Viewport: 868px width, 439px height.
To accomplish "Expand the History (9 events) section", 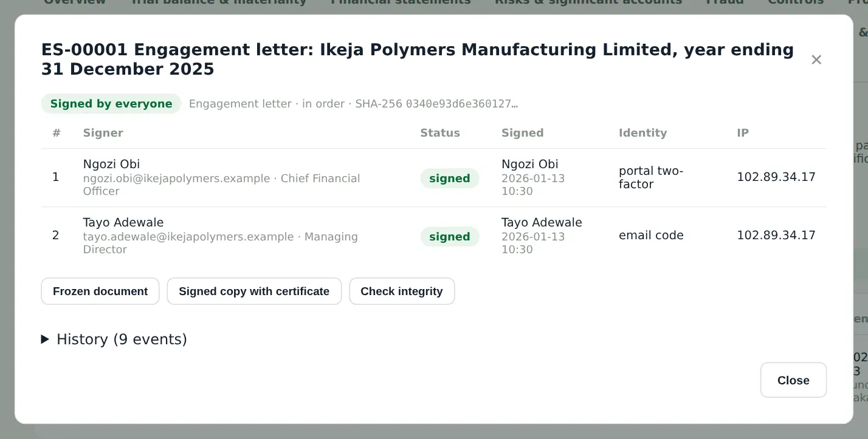I will pyautogui.click(x=114, y=339).
